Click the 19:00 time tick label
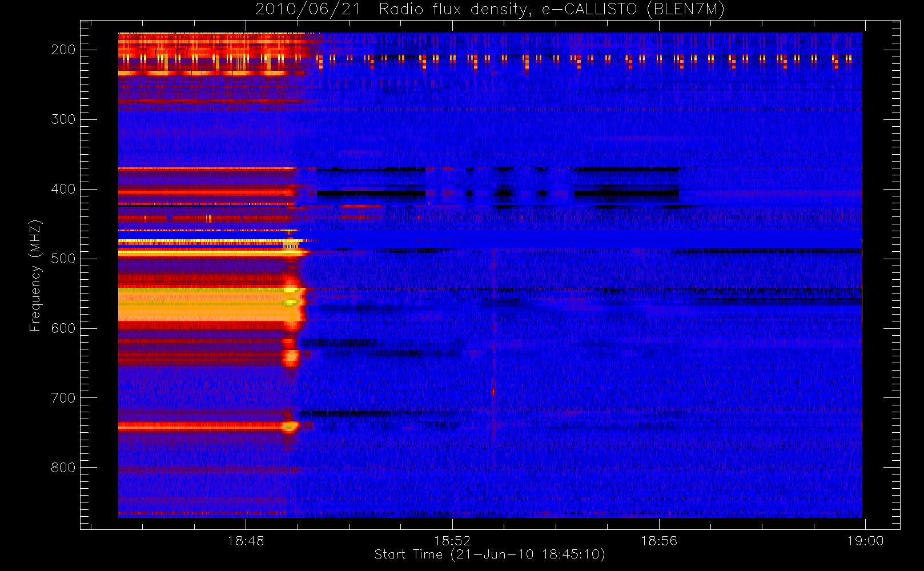The width and height of the screenshot is (924, 571). (x=865, y=541)
